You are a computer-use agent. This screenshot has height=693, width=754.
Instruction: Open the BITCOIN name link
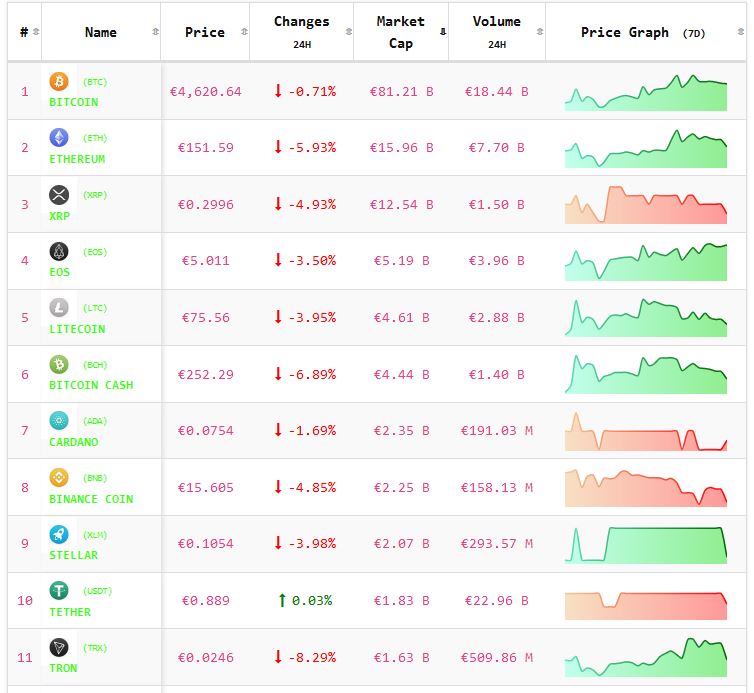coord(73,102)
